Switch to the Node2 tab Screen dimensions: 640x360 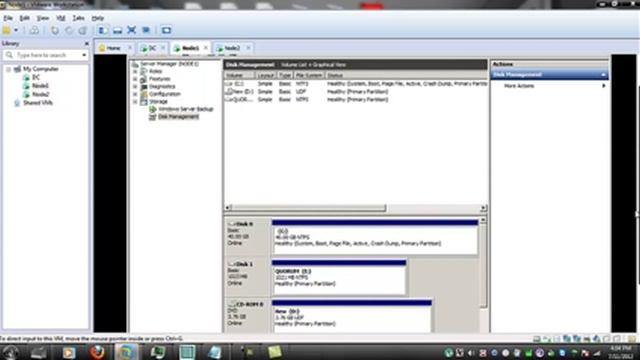click(231, 48)
